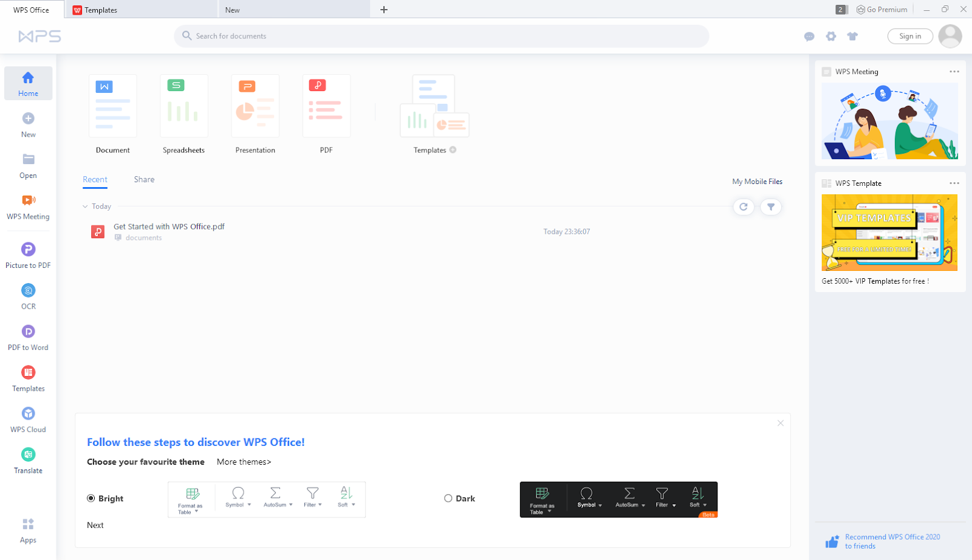Open the PDF to Word converter

(28, 337)
